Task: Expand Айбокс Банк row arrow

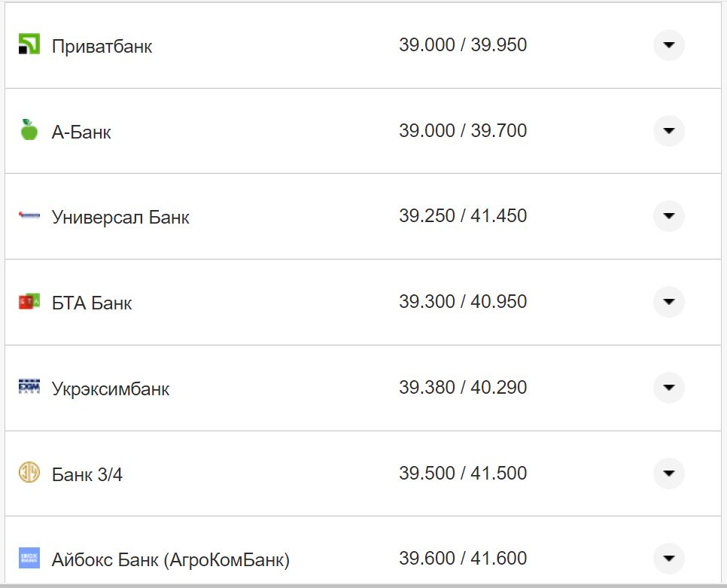Action: (668, 559)
